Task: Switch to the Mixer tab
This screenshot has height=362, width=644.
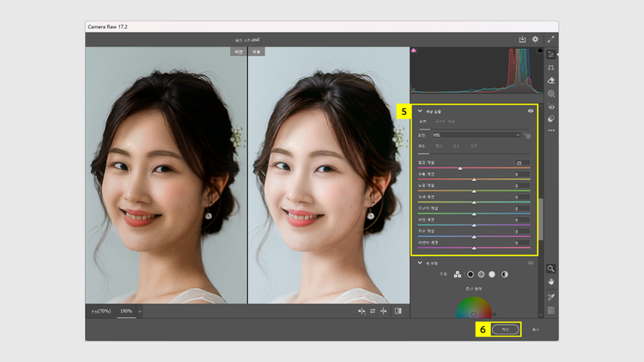Action: [x=422, y=122]
